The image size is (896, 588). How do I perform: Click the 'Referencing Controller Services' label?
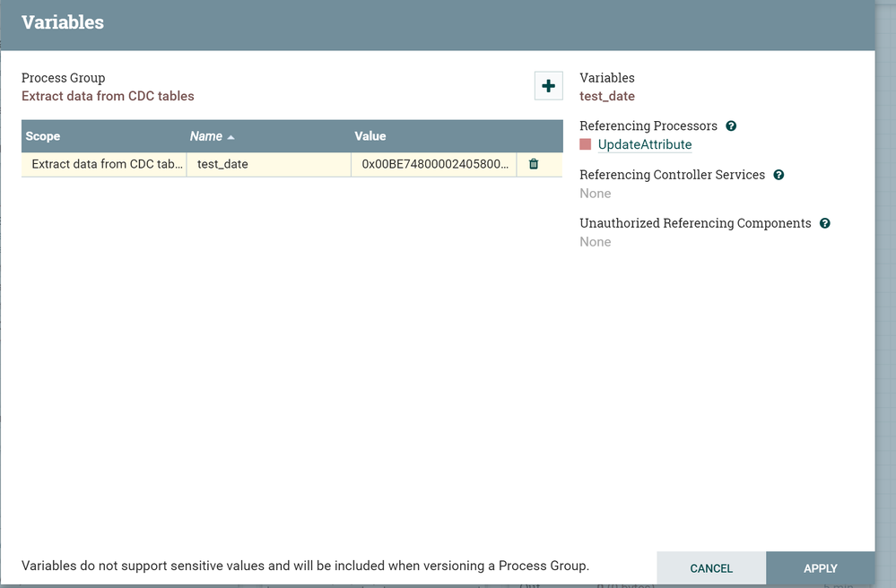672,175
